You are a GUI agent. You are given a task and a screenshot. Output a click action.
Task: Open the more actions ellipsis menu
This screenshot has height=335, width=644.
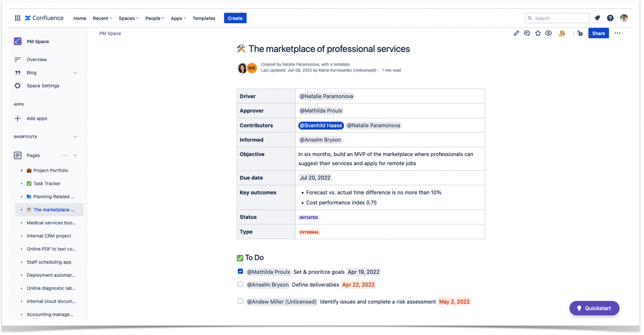617,33
